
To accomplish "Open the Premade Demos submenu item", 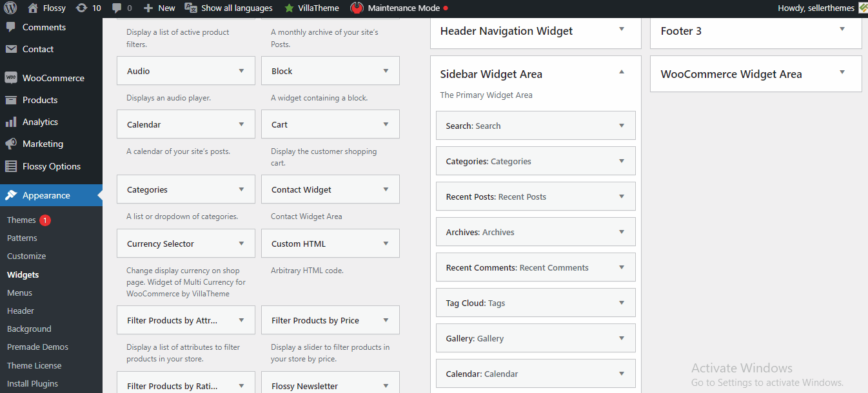I will (x=37, y=347).
